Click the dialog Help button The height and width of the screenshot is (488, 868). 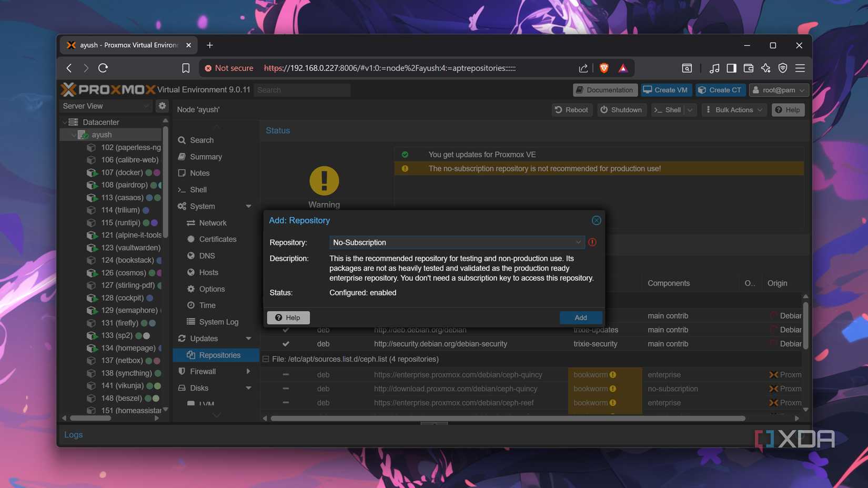coord(288,318)
